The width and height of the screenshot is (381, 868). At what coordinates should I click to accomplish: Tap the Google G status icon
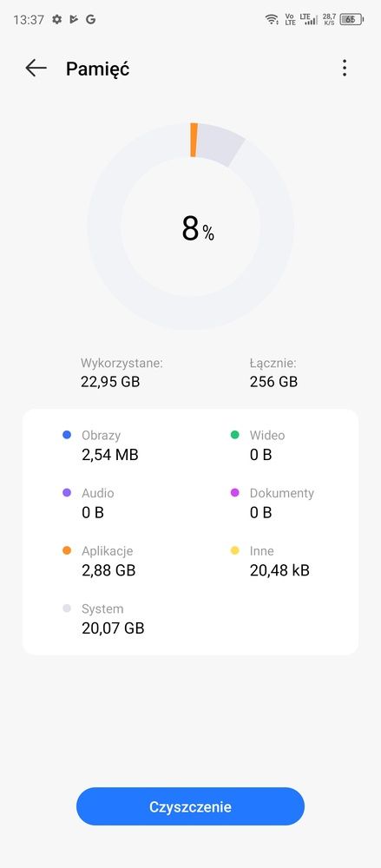(x=91, y=19)
